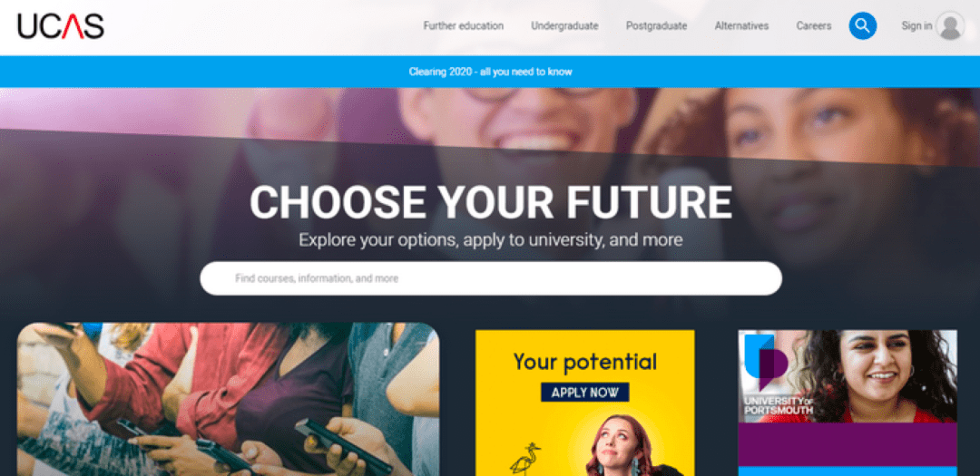Focus the Find courses search field

[x=491, y=278]
